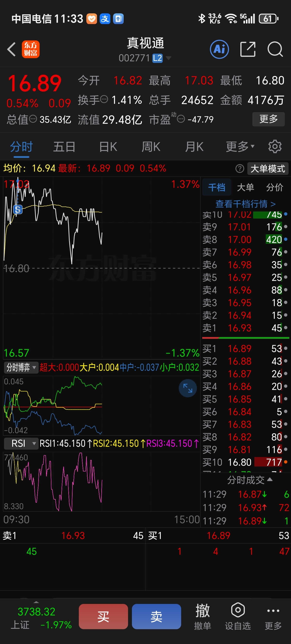Screen dimensions: 291x644
Task: Tap the info icon beside 换手
Action: click(104, 99)
